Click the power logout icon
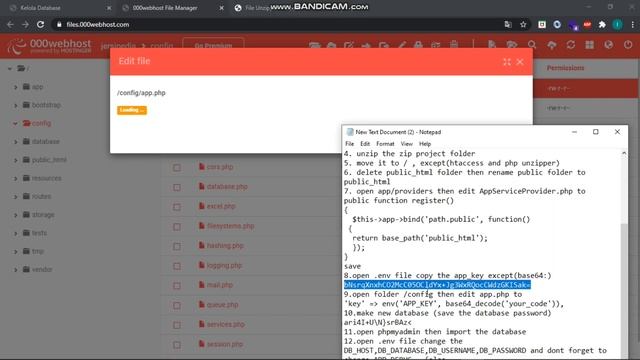Screen dimensions: 640x360 pyautogui.click(x=628, y=44)
